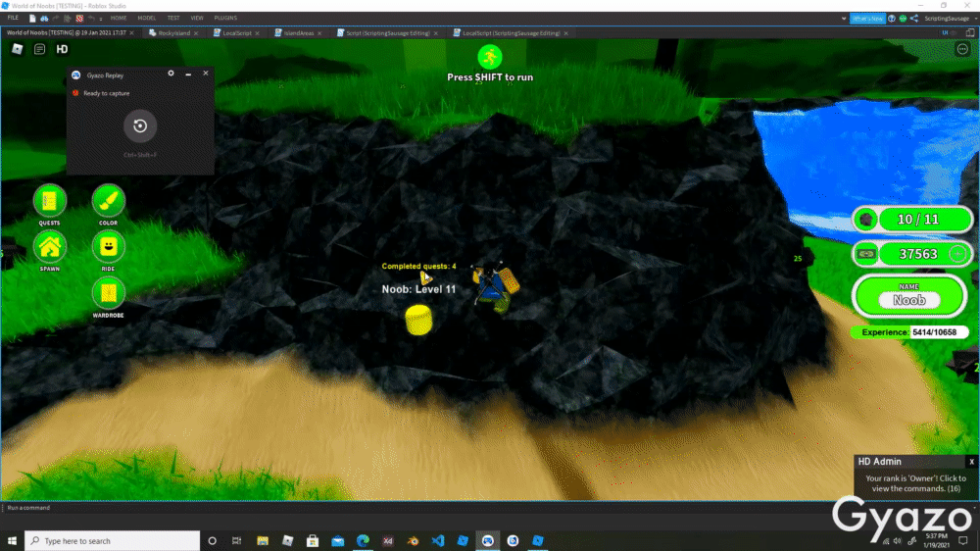Open the Quests menu in-game button
Viewport: 980px width, 551px height.
[49, 201]
